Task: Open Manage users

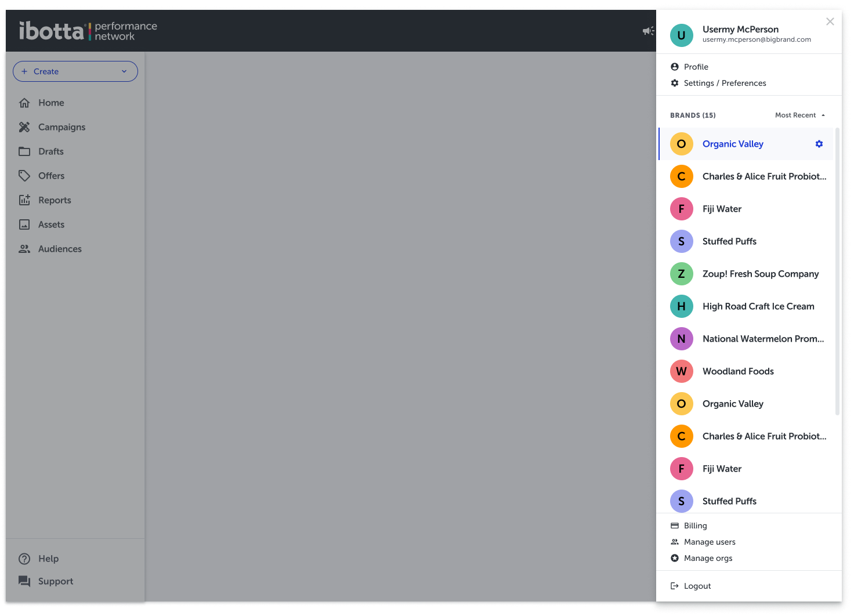Action: [710, 542]
